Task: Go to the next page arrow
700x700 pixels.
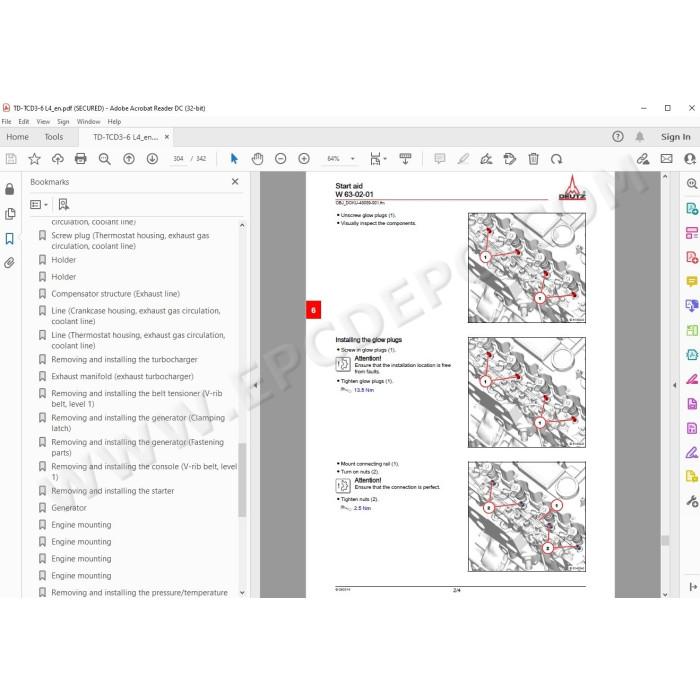Action: [152, 159]
